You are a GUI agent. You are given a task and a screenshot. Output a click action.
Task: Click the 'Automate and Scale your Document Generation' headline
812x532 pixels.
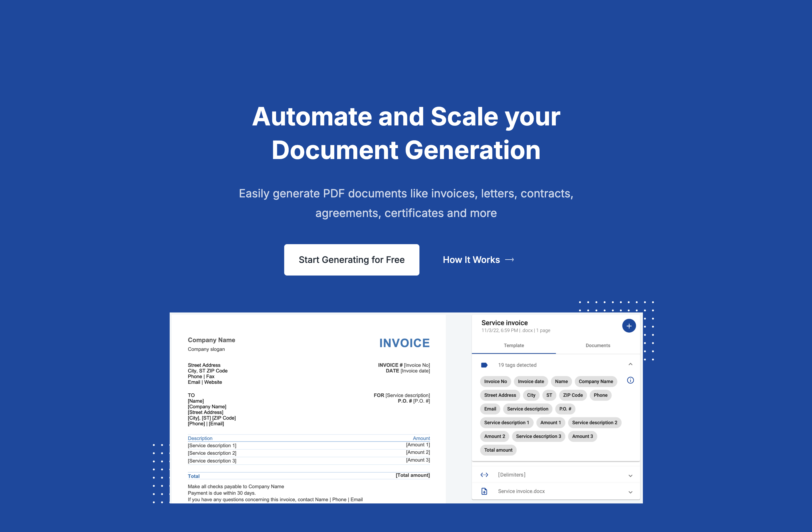pyautogui.click(x=406, y=133)
